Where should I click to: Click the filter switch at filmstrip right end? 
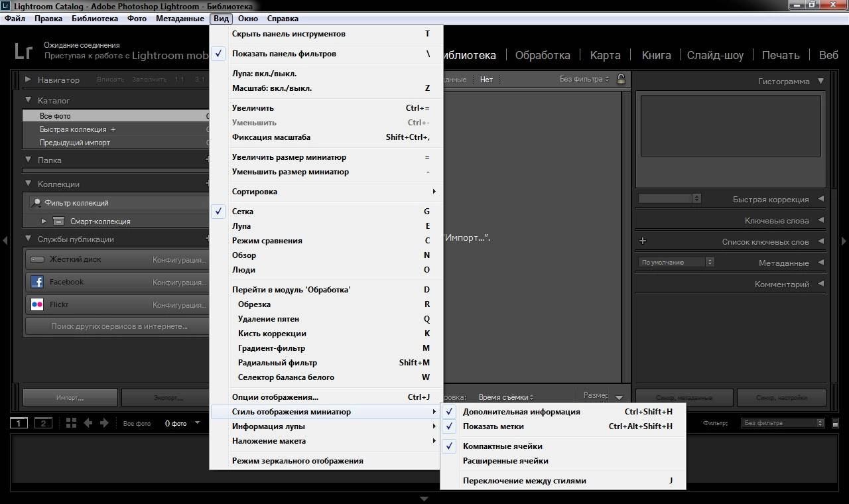pyautogui.click(x=835, y=423)
